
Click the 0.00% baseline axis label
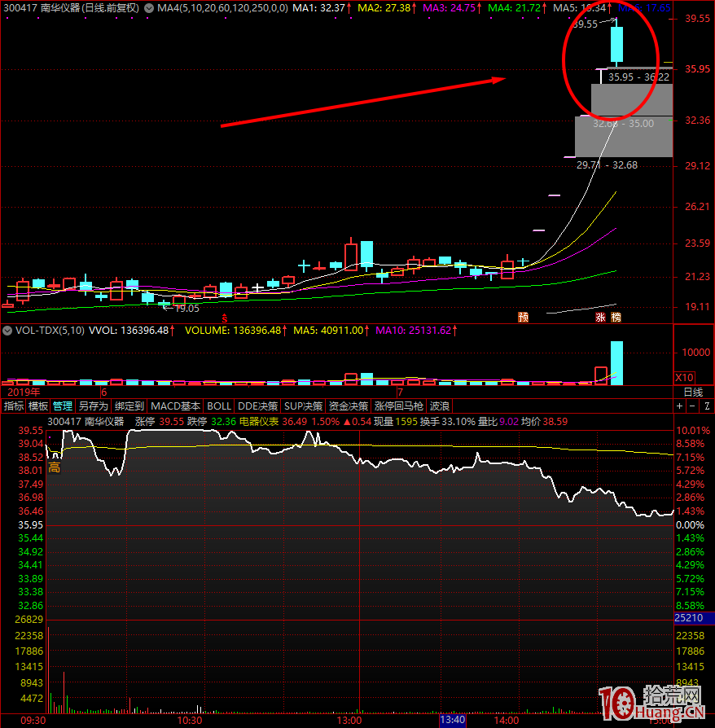(691, 525)
